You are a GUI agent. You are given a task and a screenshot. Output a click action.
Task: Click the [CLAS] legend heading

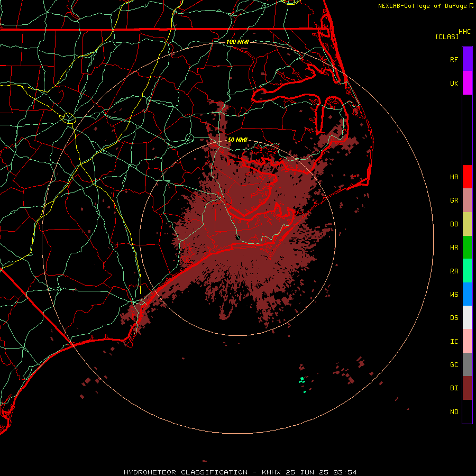point(447,36)
